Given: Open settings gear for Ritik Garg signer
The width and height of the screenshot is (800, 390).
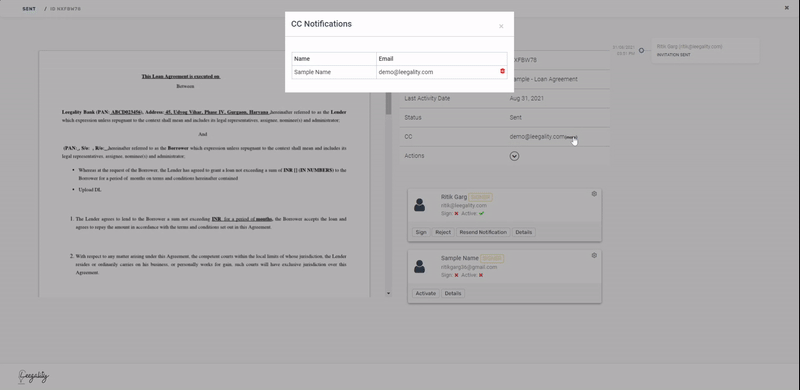Looking at the screenshot, I should click(594, 194).
